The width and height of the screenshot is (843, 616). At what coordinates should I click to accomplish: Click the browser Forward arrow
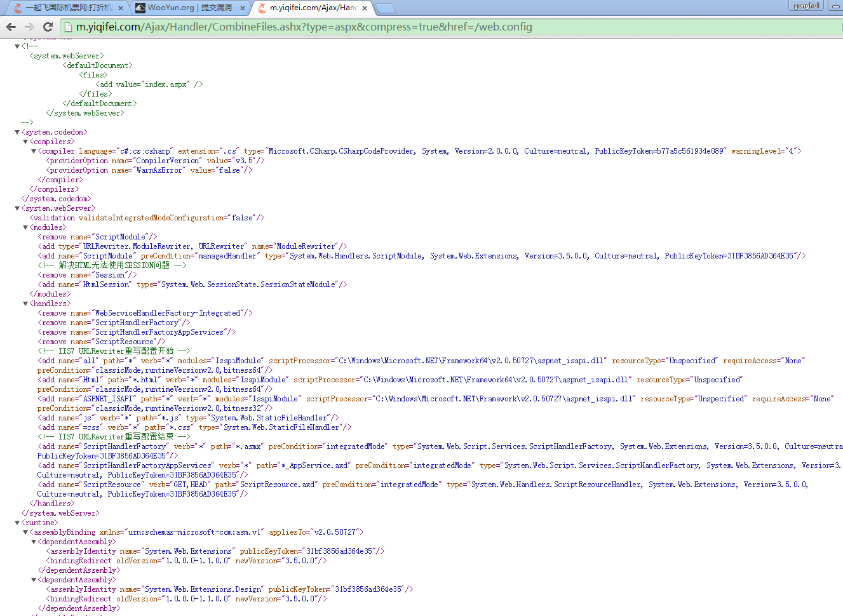(29, 27)
